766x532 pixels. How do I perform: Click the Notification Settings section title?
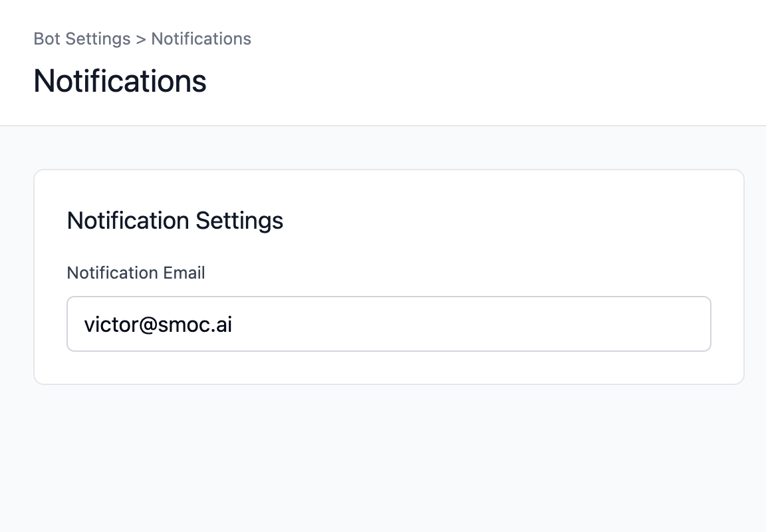[175, 220]
